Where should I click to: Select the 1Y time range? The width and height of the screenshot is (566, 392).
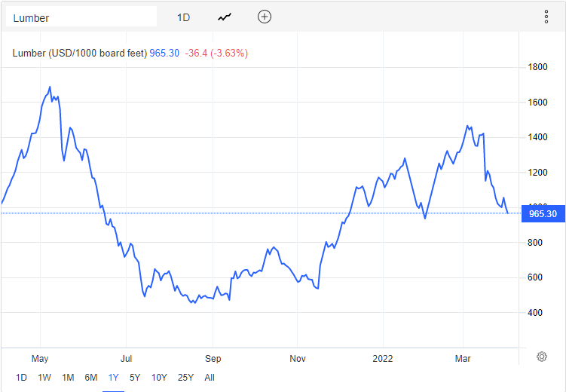coord(113,378)
